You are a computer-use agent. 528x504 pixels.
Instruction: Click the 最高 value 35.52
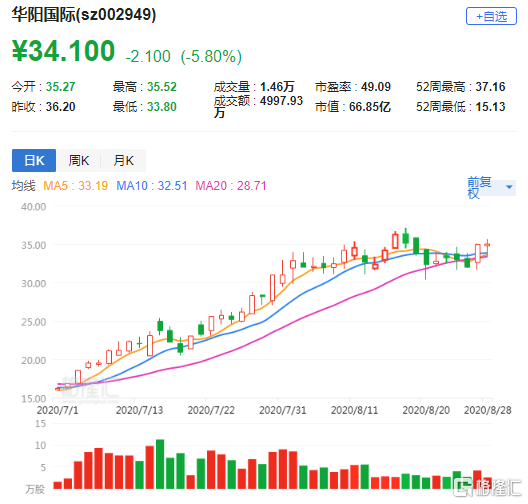pyautogui.click(x=162, y=87)
